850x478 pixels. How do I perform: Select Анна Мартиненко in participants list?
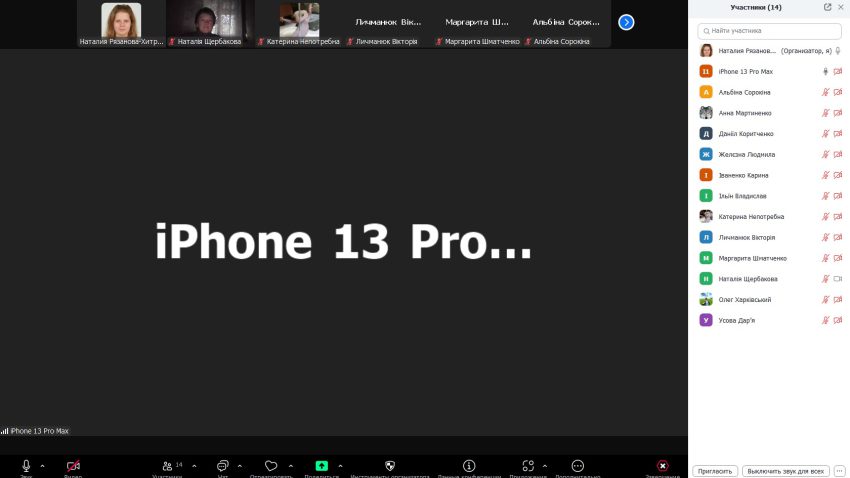(x=769, y=113)
